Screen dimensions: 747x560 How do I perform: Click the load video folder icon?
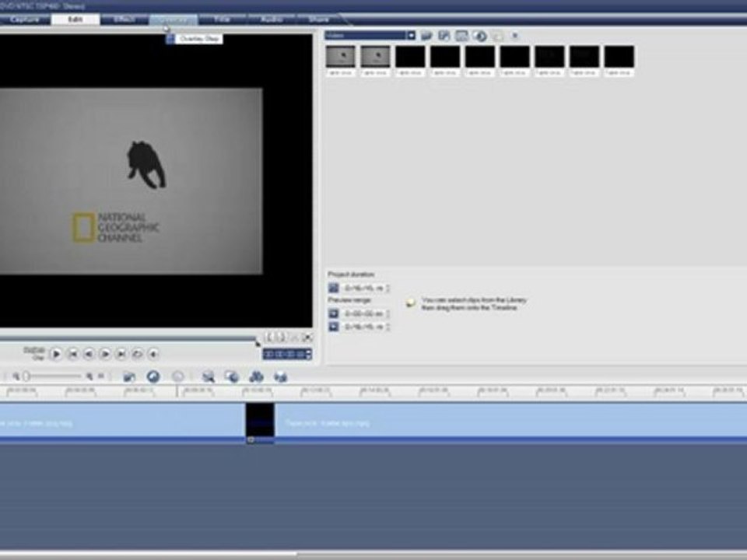[426, 36]
